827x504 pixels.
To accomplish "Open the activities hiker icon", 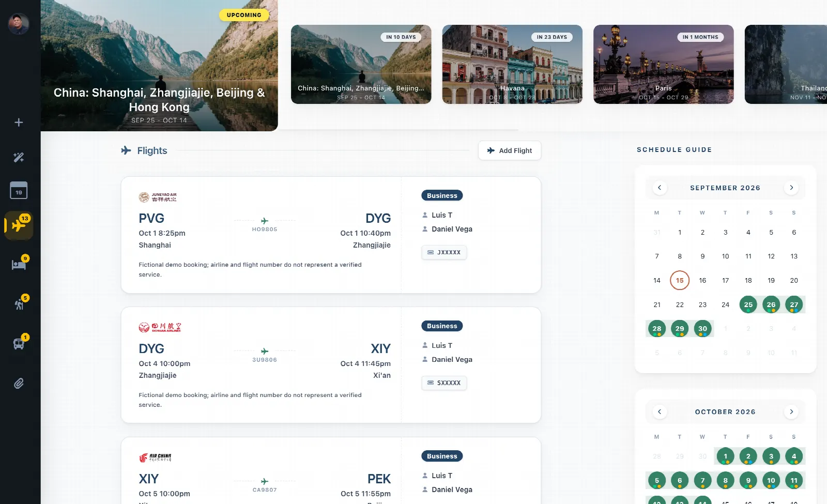I will click(x=20, y=303).
